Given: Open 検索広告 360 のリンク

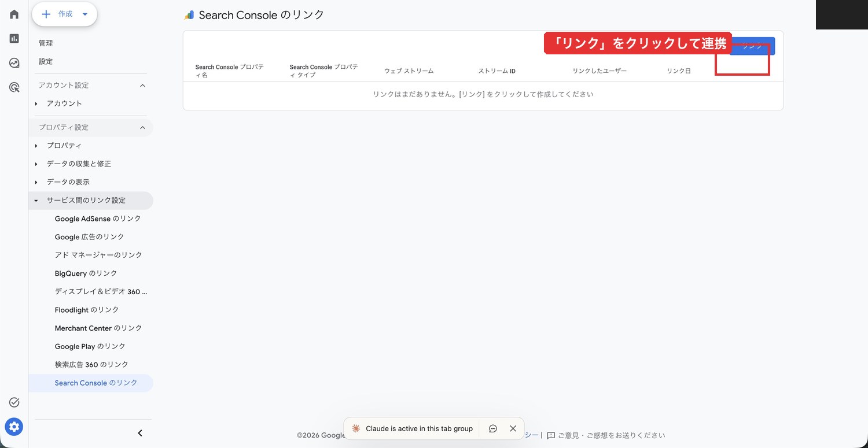Looking at the screenshot, I should 91,365.
